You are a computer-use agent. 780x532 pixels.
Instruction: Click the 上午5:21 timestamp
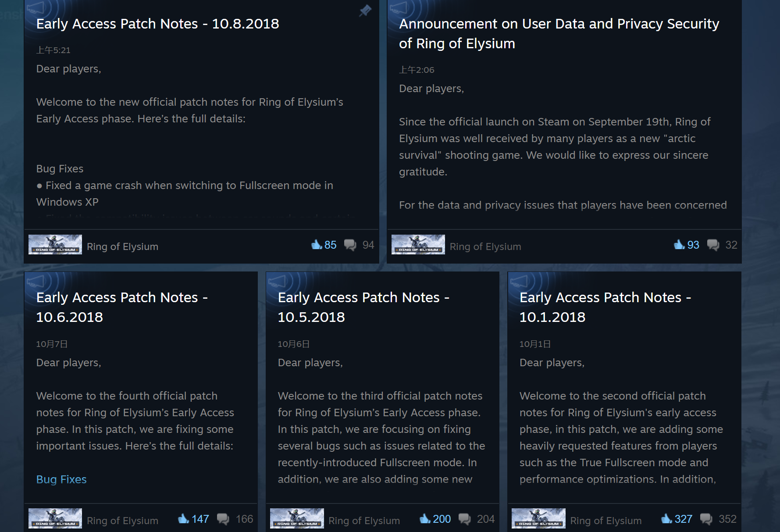53,50
